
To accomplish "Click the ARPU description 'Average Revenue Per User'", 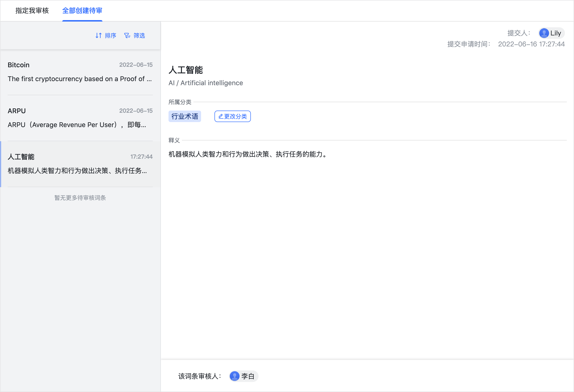I will 77,125.
